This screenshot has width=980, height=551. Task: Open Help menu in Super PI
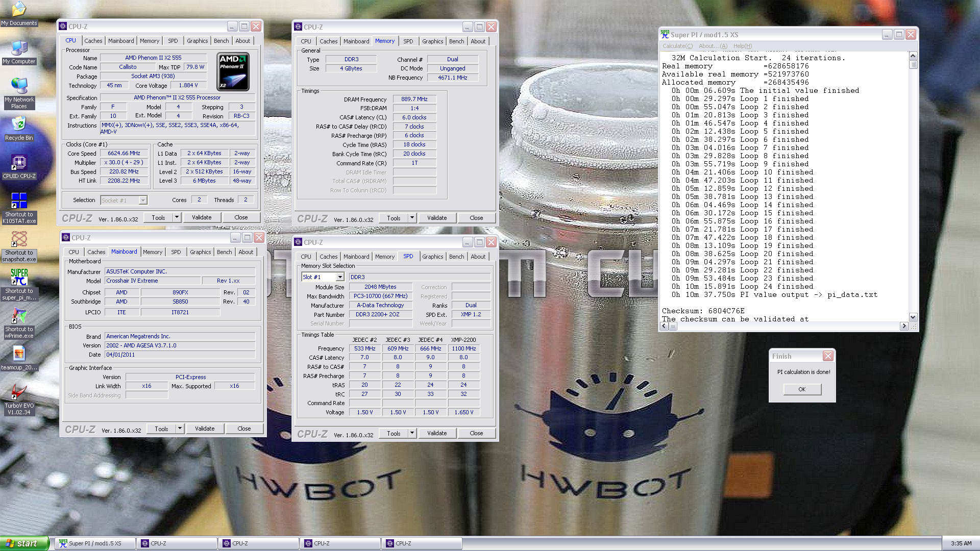coord(743,46)
